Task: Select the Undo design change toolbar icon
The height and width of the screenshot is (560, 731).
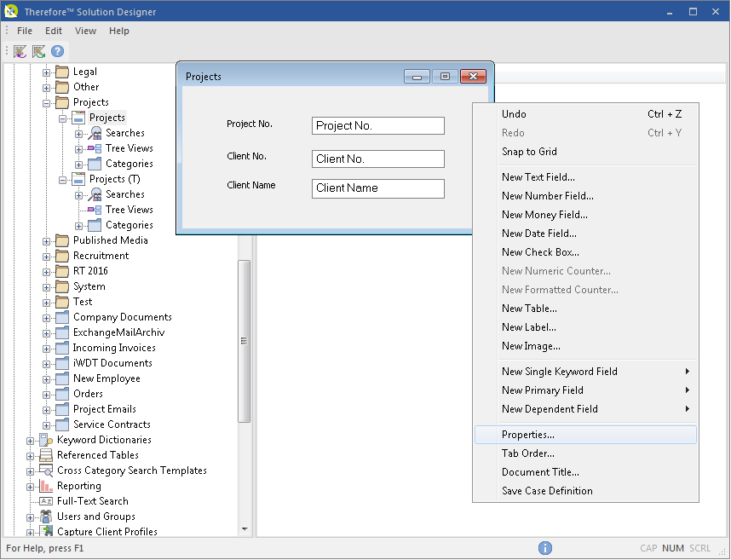Action: [x=20, y=51]
